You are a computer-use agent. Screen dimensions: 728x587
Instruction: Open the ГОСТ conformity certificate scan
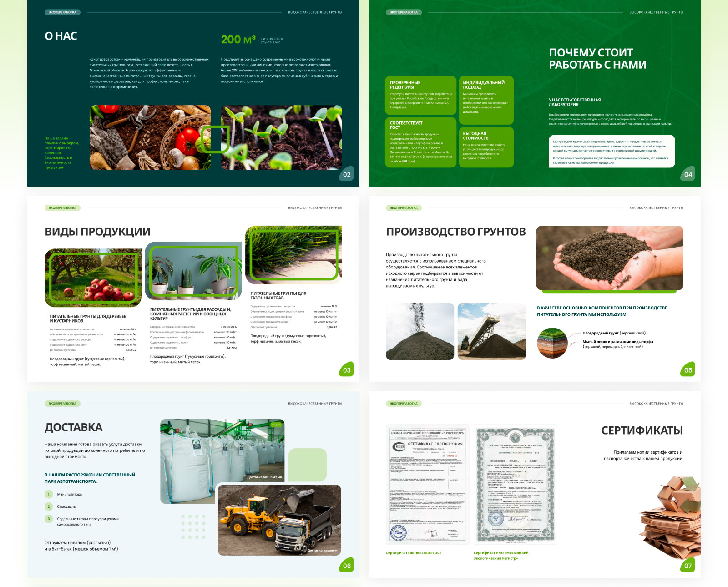tap(428, 485)
